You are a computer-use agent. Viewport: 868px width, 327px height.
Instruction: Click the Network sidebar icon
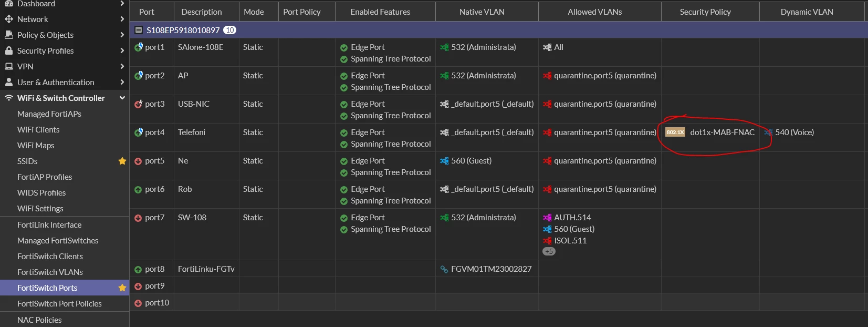pyautogui.click(x=8, y=19)
